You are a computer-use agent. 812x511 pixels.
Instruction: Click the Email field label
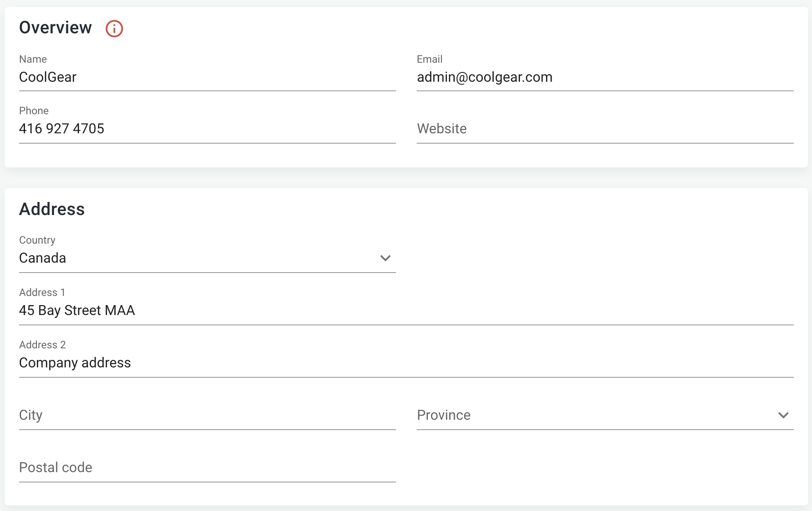pos(429,59)
